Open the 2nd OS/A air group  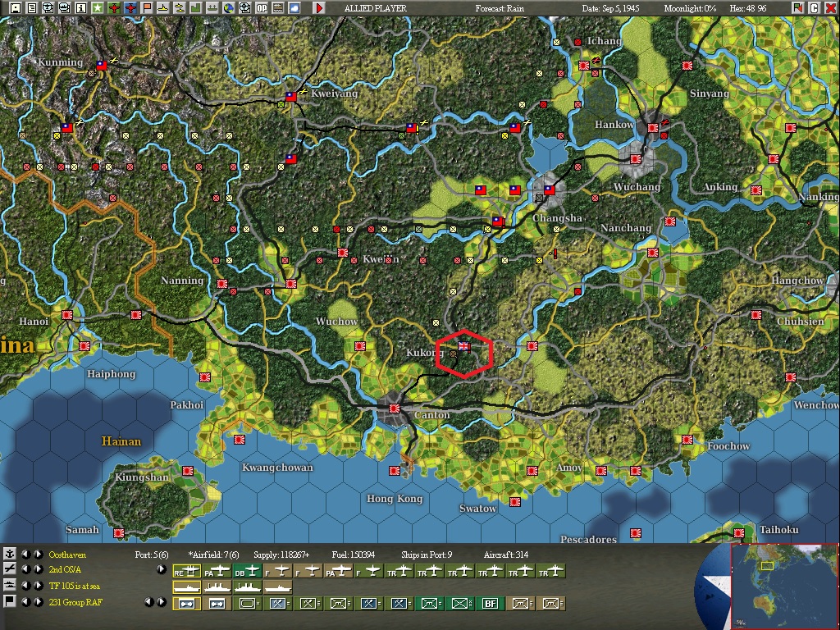point(65,569)
